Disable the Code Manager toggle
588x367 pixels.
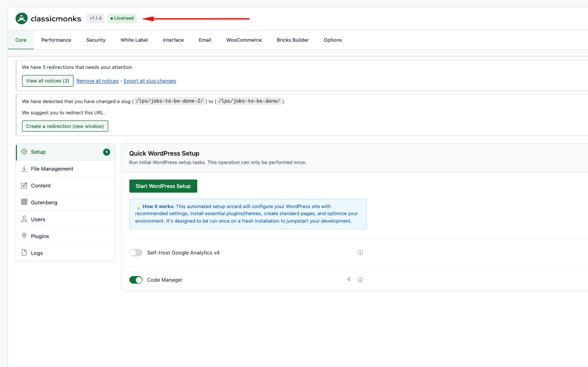point(136,280)
